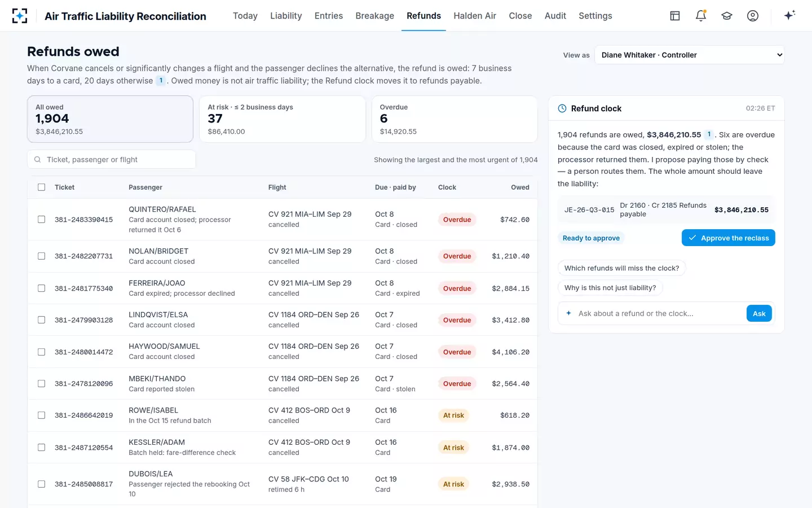
Task: Click ticket number 381-2485008817
Action: click(x=83, y=484)
